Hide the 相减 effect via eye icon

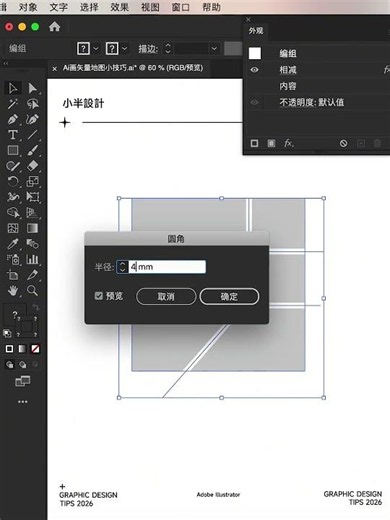tap(254, 70)
